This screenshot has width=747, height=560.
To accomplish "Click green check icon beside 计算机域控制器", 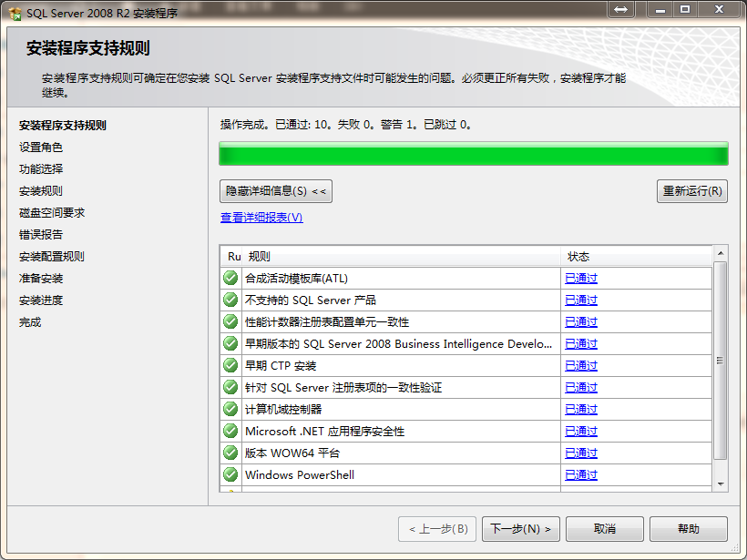I will tap(230, 410).
